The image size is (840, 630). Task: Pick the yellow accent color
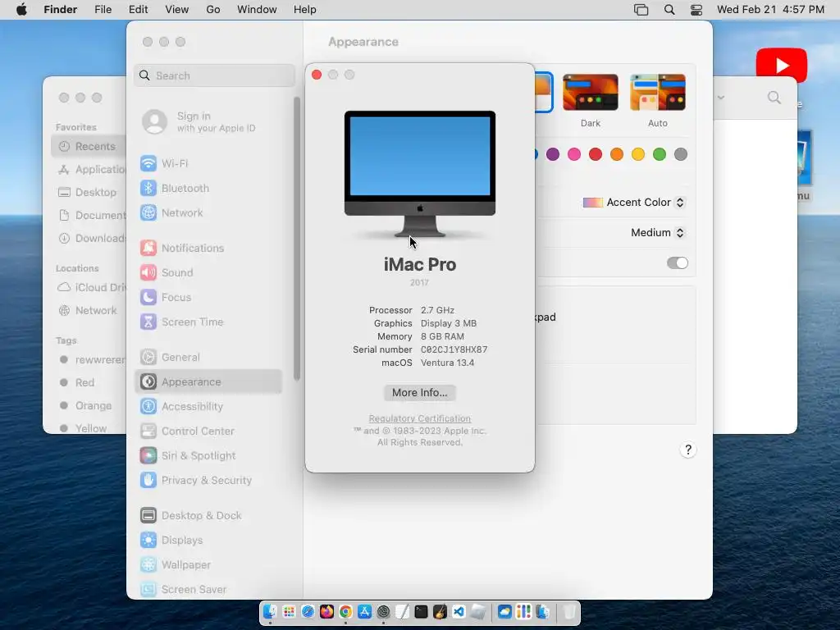coord(638,154)
